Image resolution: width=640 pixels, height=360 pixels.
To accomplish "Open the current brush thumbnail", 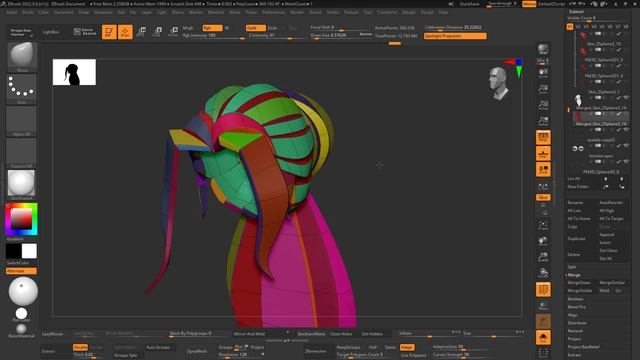I will click(22, 56).
